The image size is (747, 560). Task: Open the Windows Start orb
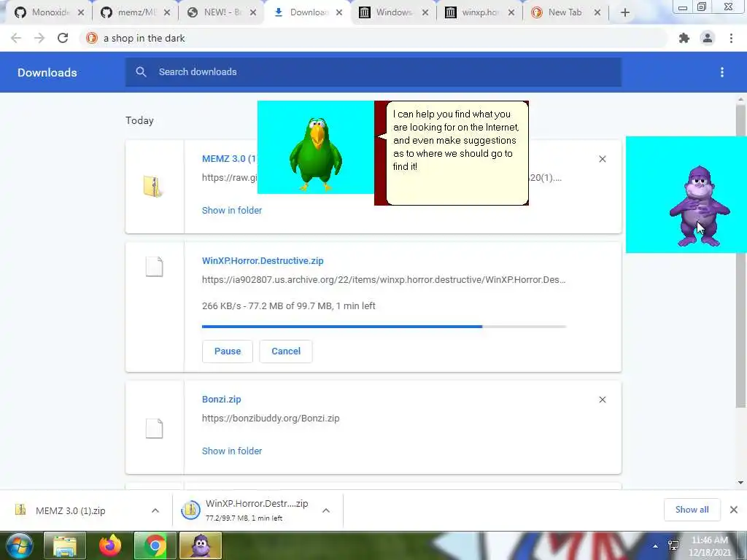pos(20,545)
